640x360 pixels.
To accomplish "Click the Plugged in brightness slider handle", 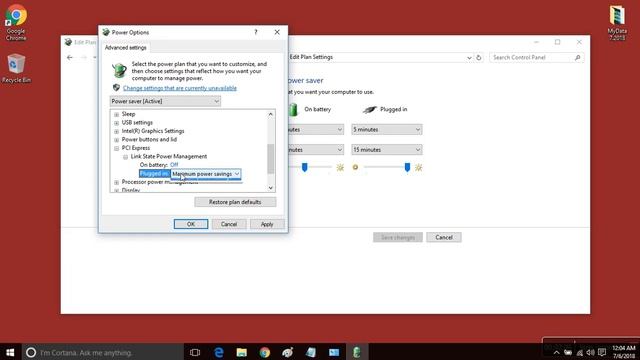I will [x=407, y=167].
